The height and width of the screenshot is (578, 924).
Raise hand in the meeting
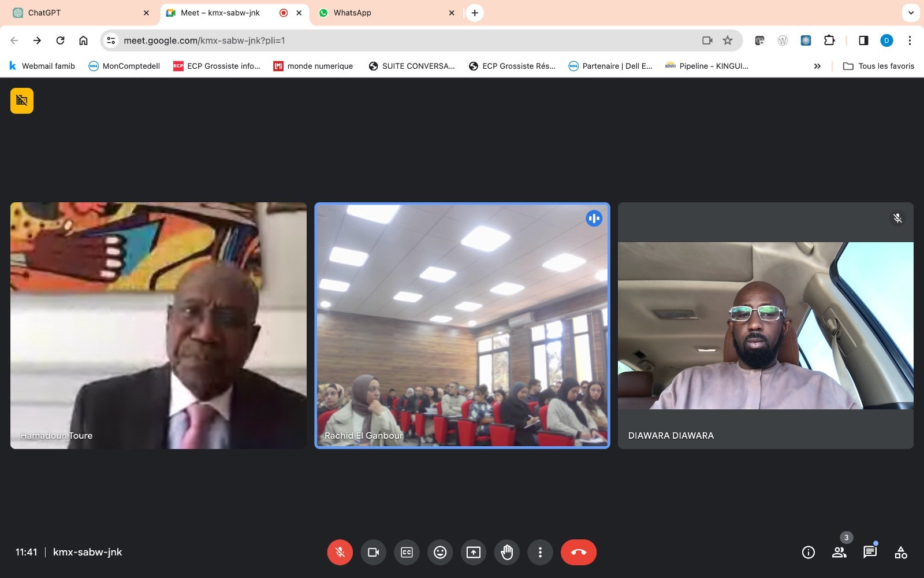(x=506, y=552)
